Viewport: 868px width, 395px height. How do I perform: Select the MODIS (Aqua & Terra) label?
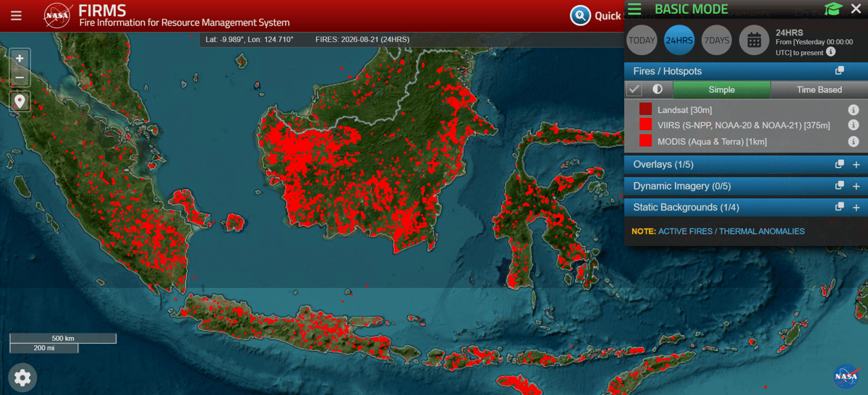(712, 142)
